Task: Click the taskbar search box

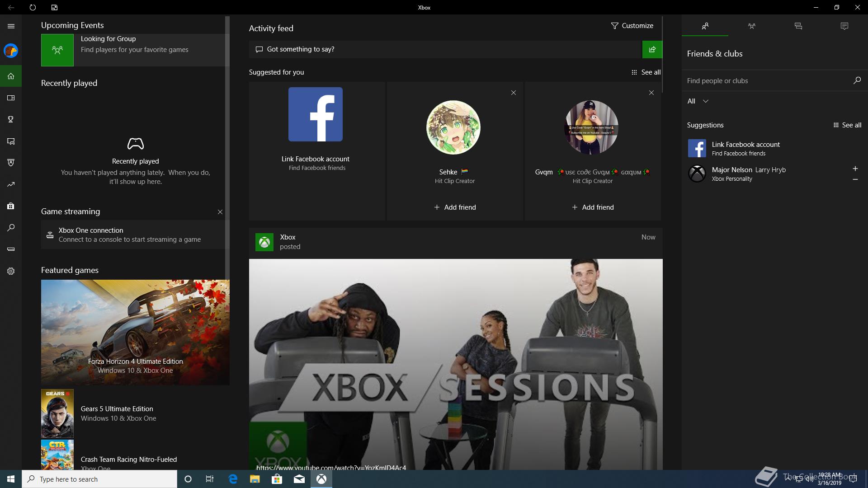Action: pos(99,479)
